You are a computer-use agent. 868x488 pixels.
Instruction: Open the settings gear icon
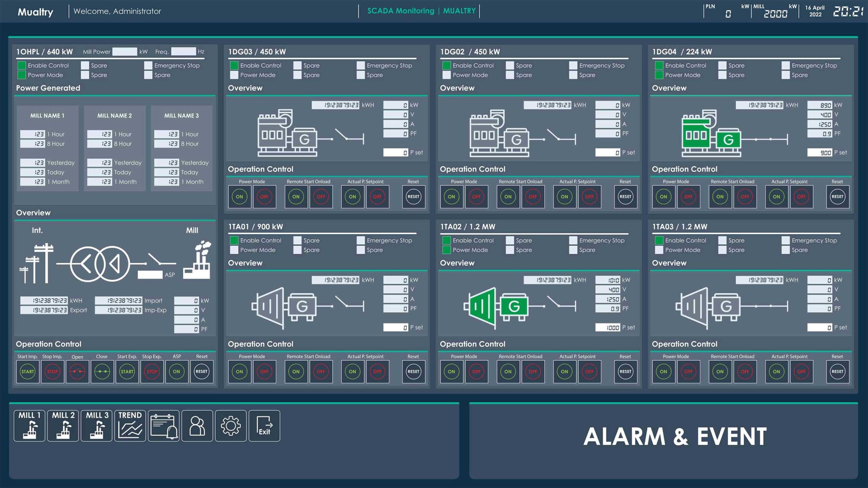coord(231,426)
